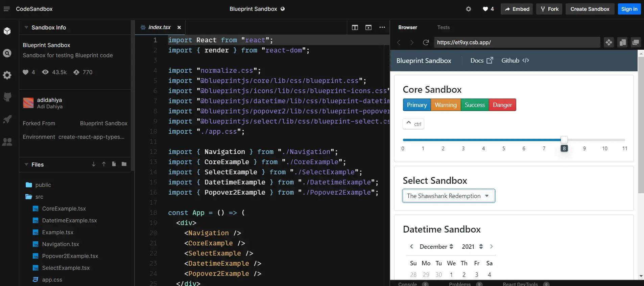Click the Fork button
Screen dimensions: 644x286
(549, 9)
